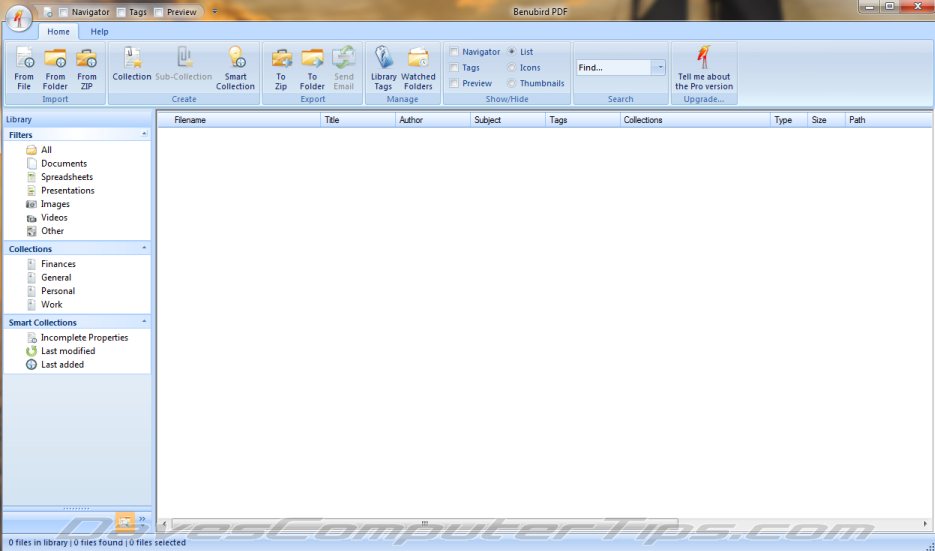Toggle Tags checkbox in the title bar toolbar
The height and width of the screenshot is (551, 935).
pyautogui.click(x=121, y=12)
